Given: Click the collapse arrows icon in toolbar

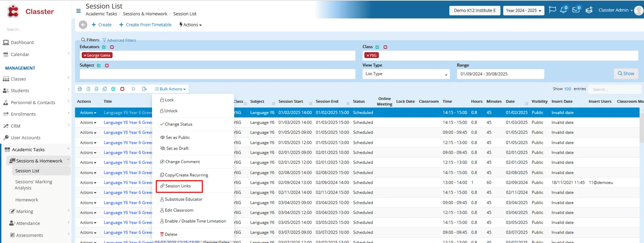Looking at the screenshot, I should [134, 89].
